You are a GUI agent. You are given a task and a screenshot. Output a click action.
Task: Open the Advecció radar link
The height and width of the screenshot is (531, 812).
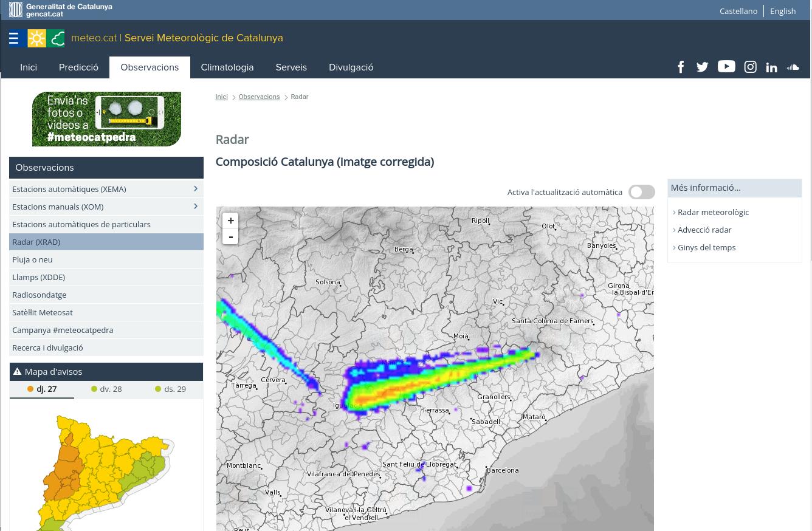click(x=704, y=230)
